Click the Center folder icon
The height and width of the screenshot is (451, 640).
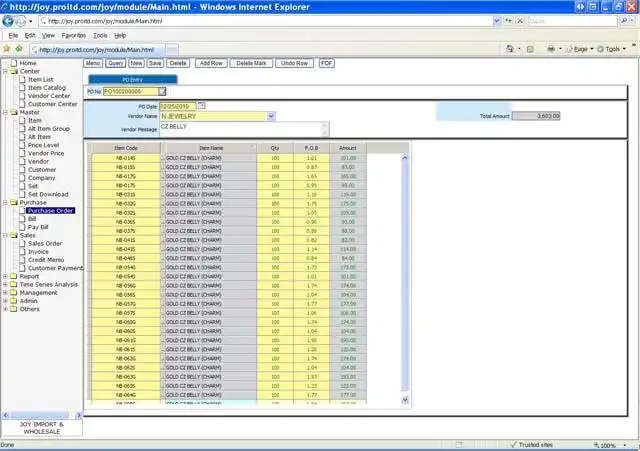coord(14,71)
